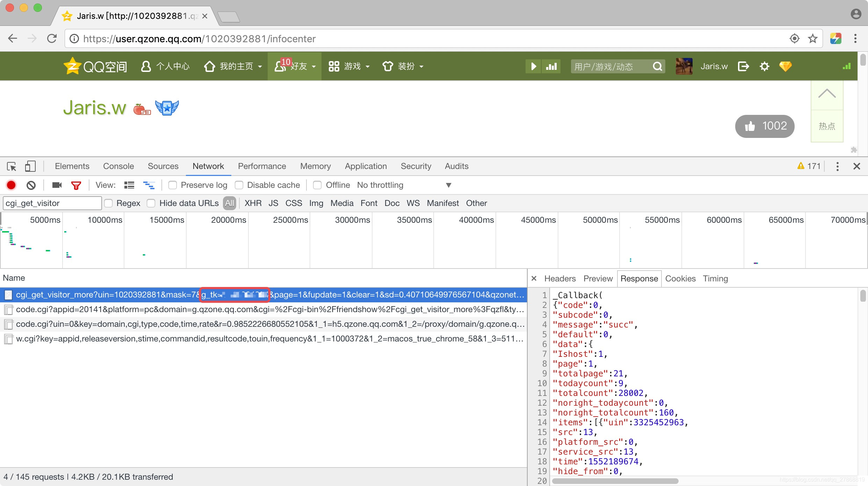Click the QQ空间 settings gear icon

(764, 66)
